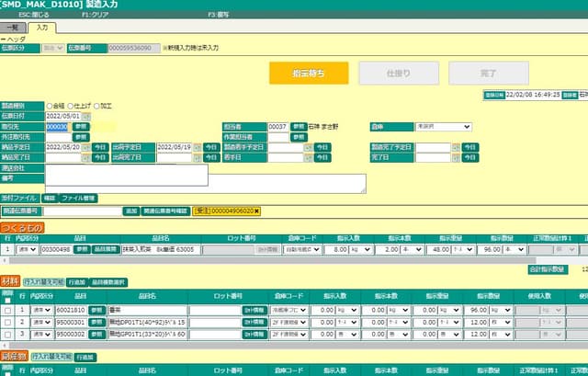
Task: Open calendar picker beside 2022/05/01 date
Action: pyautogui.click(x=85, y=117)
